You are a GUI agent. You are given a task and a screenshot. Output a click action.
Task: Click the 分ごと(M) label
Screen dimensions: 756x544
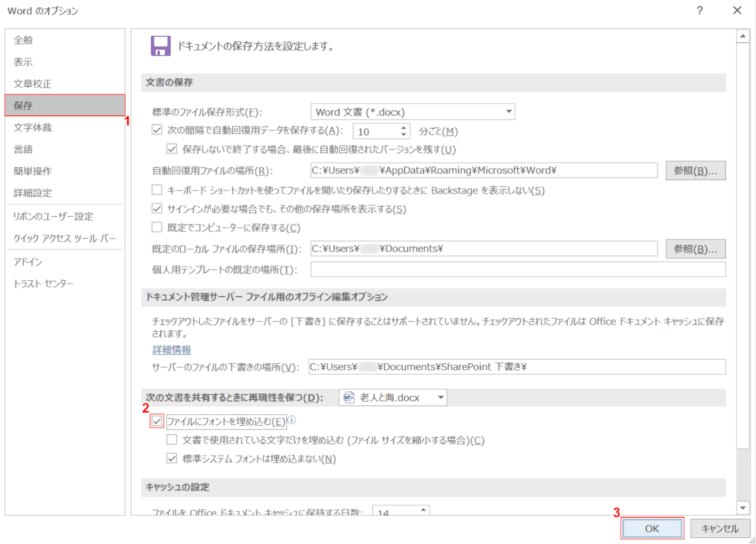click(438, 131)
